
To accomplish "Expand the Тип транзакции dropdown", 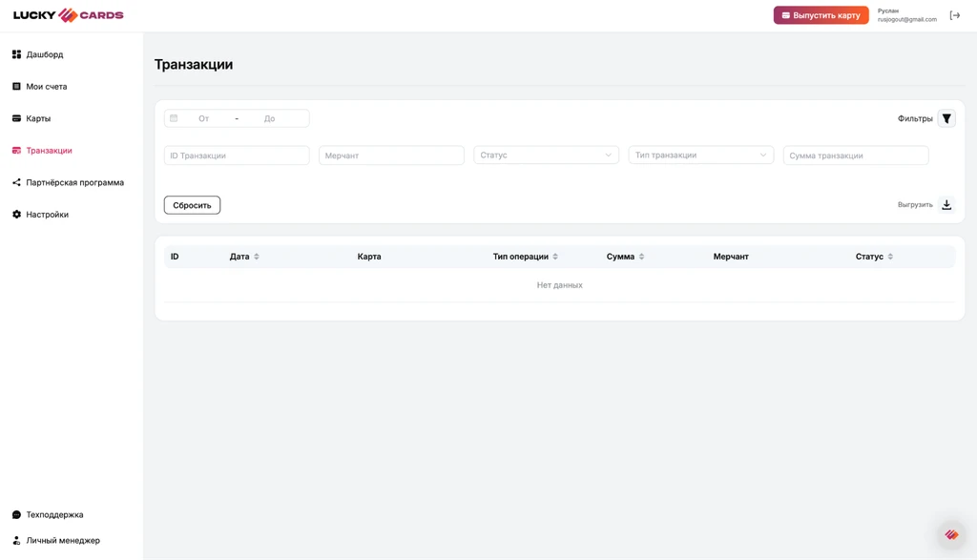I will click(x=701, y=156).
